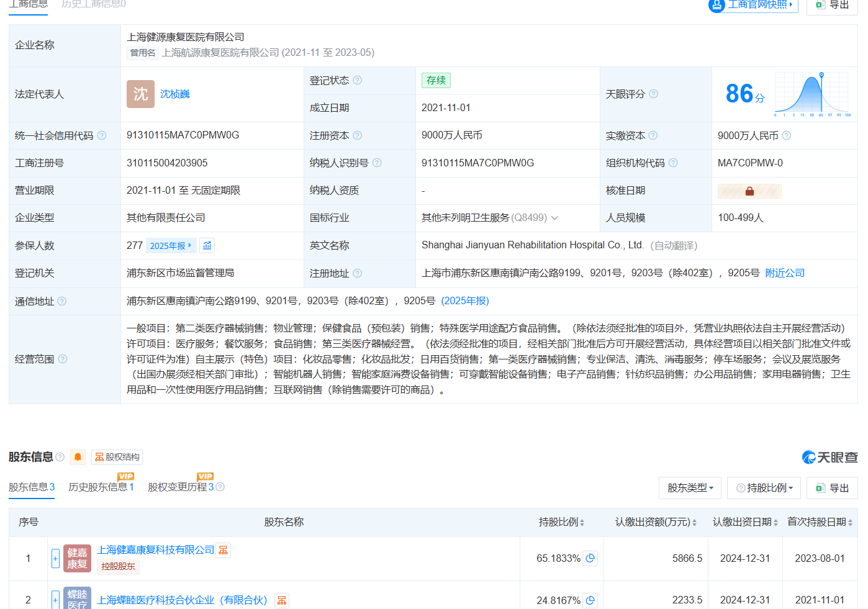Show help for 经营范围

63,359
